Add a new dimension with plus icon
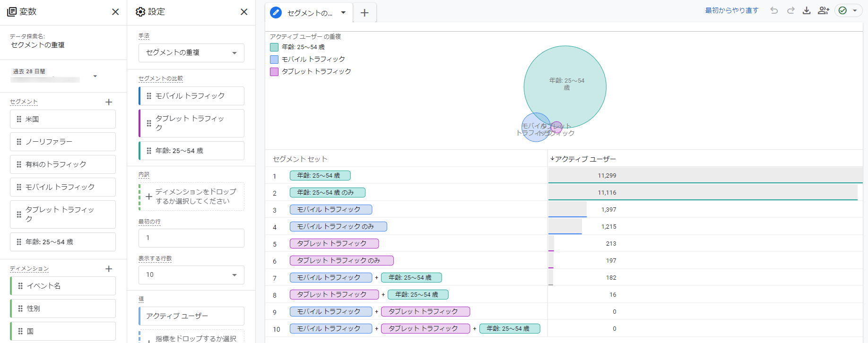 coord(109,269)
